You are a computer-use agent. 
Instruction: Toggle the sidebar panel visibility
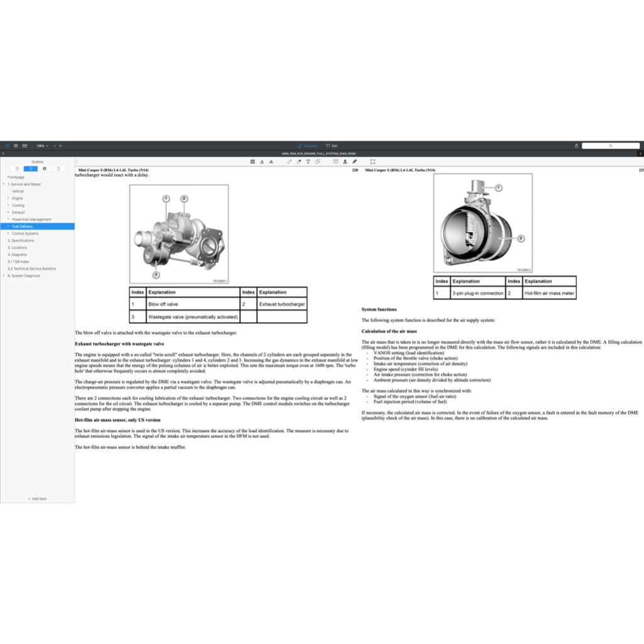[7, 145]
